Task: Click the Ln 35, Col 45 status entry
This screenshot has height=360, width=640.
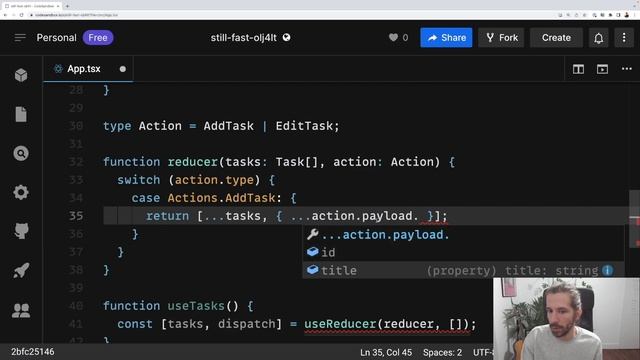Action: point(386,352)
